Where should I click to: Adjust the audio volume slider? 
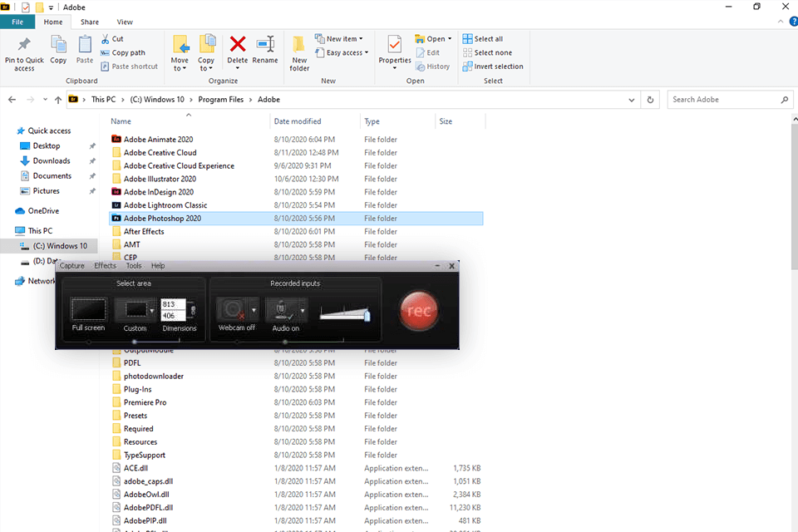tap(366, 314)
